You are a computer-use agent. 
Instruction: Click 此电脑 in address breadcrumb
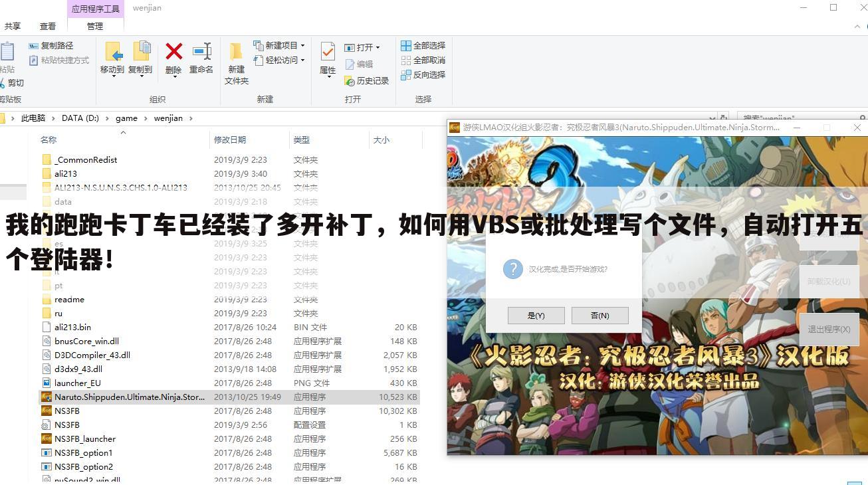pos(33,118)
